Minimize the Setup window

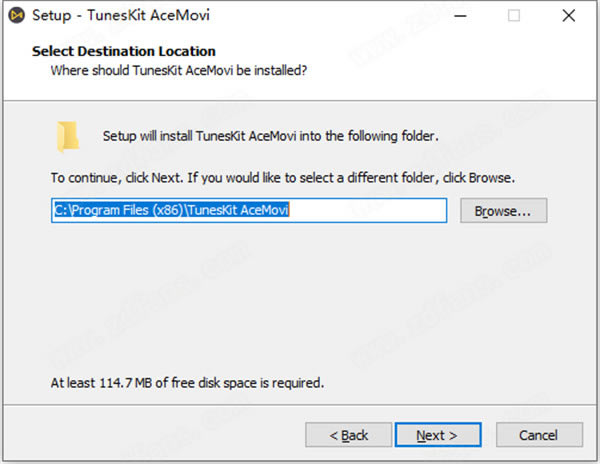[x=467, y=16]
